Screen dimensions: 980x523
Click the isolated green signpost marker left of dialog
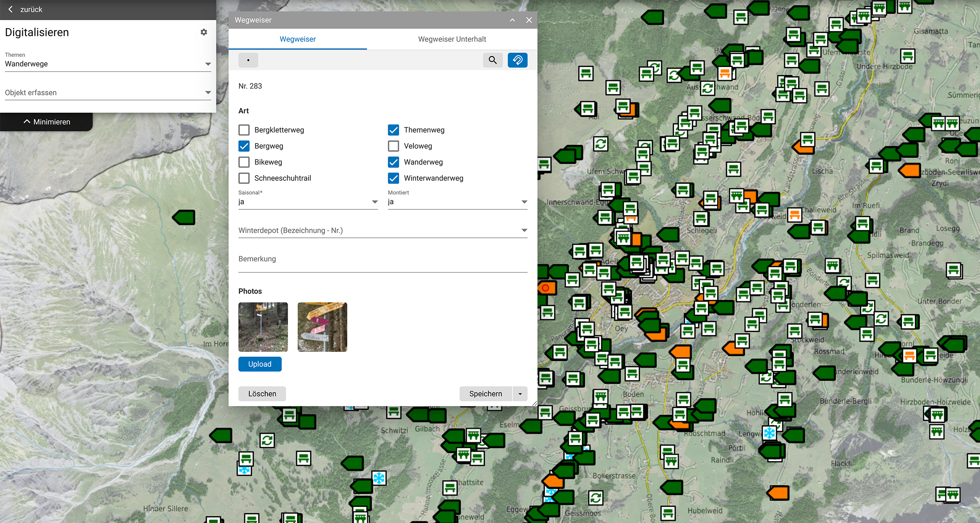[x=185, y=217]
